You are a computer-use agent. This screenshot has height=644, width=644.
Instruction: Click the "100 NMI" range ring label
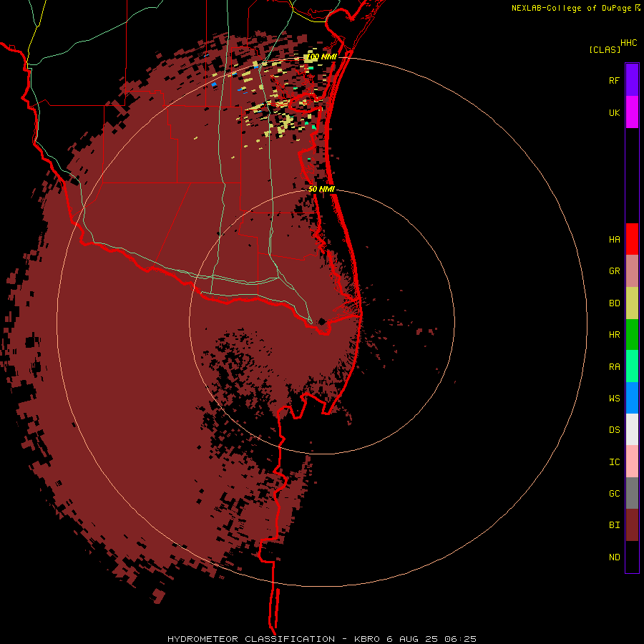pos(321,57)
